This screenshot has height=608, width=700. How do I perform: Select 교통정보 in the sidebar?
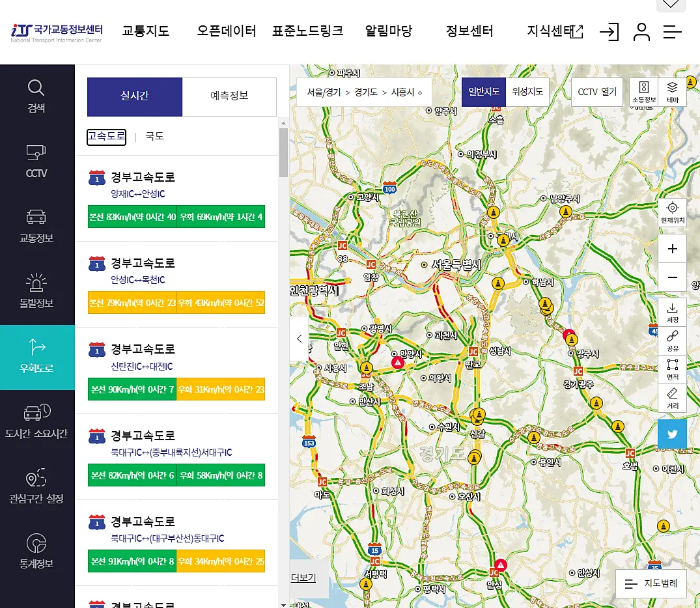[x=37, y=226]
